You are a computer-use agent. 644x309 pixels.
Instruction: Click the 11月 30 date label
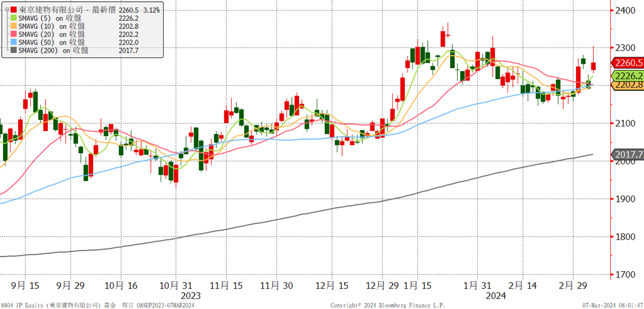pyautogui.click(x=277, y=285)
